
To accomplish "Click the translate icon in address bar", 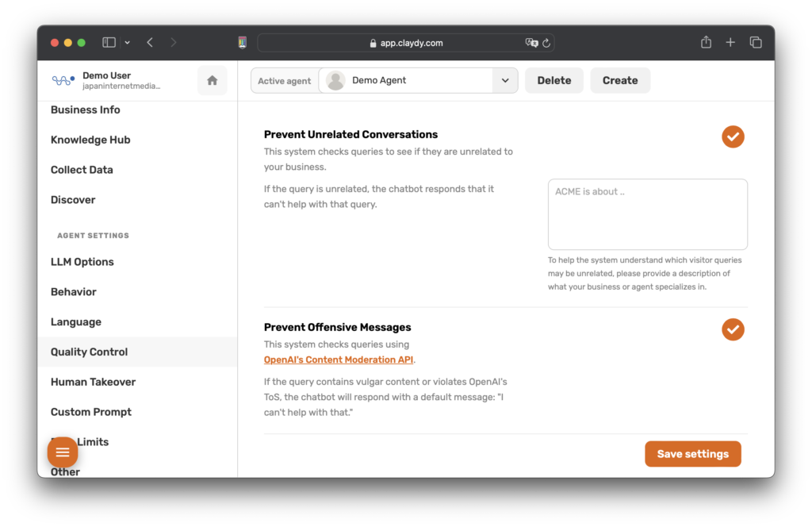I will pyautogui.click(x=531, y=43).
